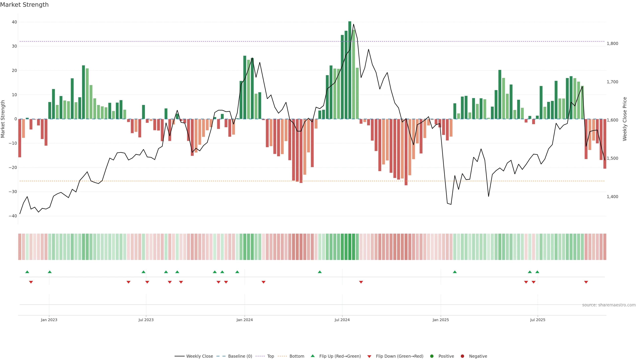Click the Jul 2024 x-axis label
Image resolution: width=644 pixels, height=362 pixels.
pos(342,320)
